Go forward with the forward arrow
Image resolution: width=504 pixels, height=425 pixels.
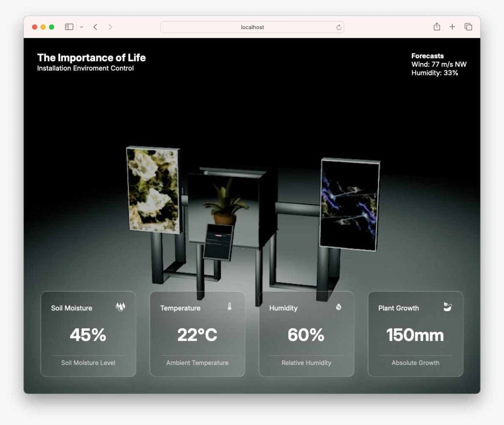pos(110,27)
